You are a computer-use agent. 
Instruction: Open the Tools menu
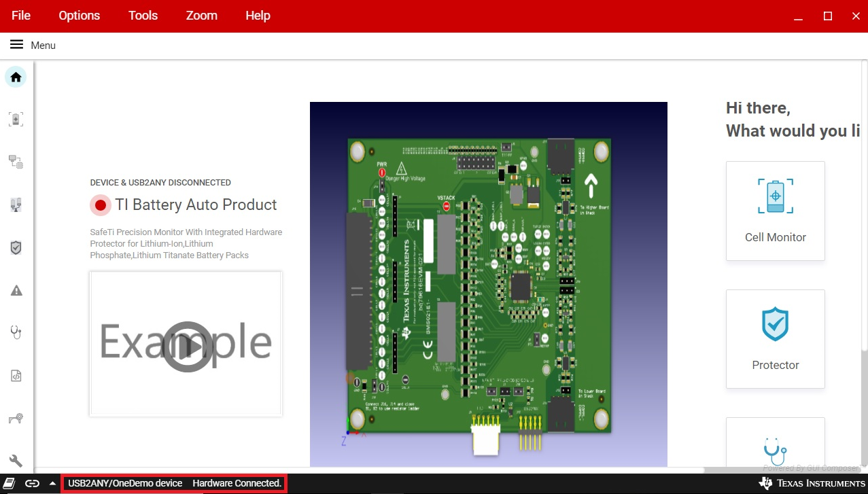(143, 16)
